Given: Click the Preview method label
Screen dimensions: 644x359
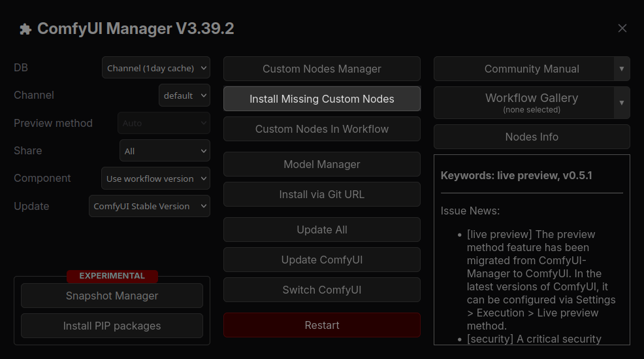Looking at the screenshot, I should [53, 123].
